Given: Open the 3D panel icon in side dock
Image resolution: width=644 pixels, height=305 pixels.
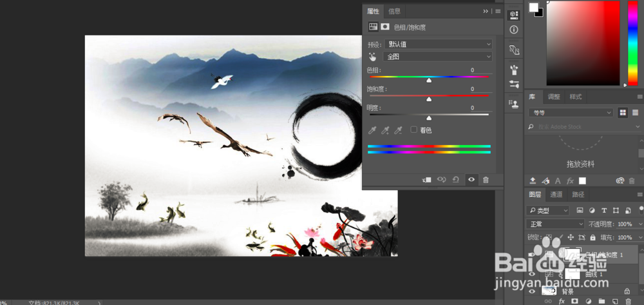Looking at the screenshot, I should [514, 15].
